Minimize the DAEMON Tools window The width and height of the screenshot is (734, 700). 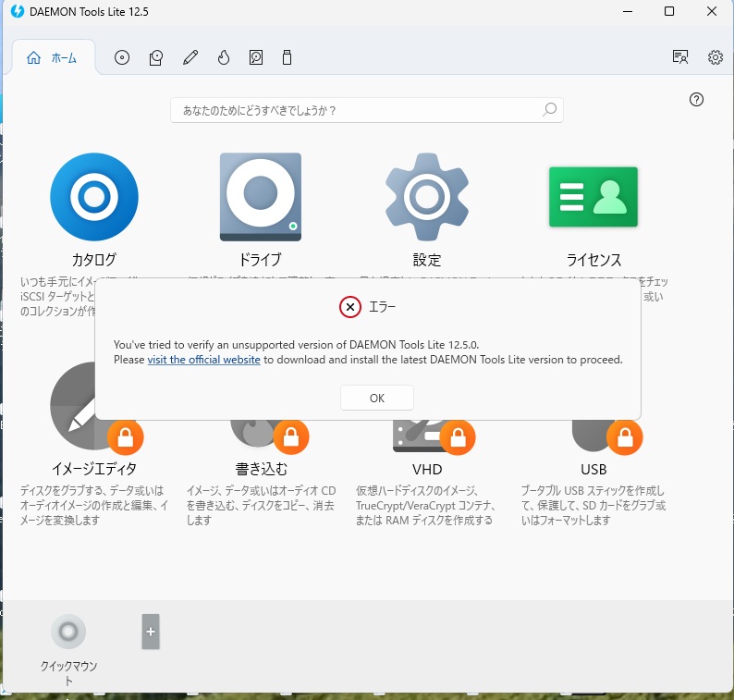[x=628, y=11]
